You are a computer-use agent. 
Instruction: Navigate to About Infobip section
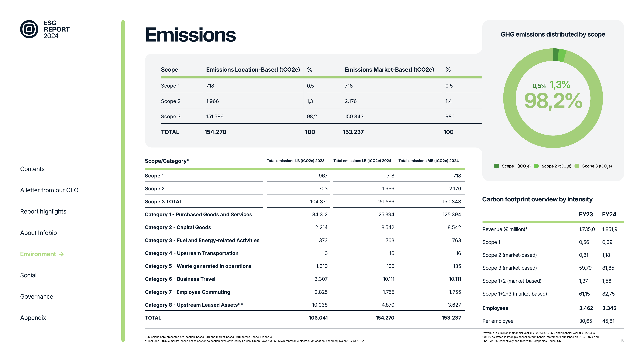pyautogui.click(x=38, y=233)
